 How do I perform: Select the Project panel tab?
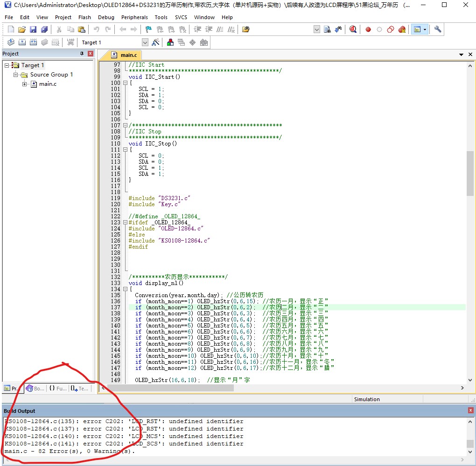pyautogui.click(x=12, y=388)
